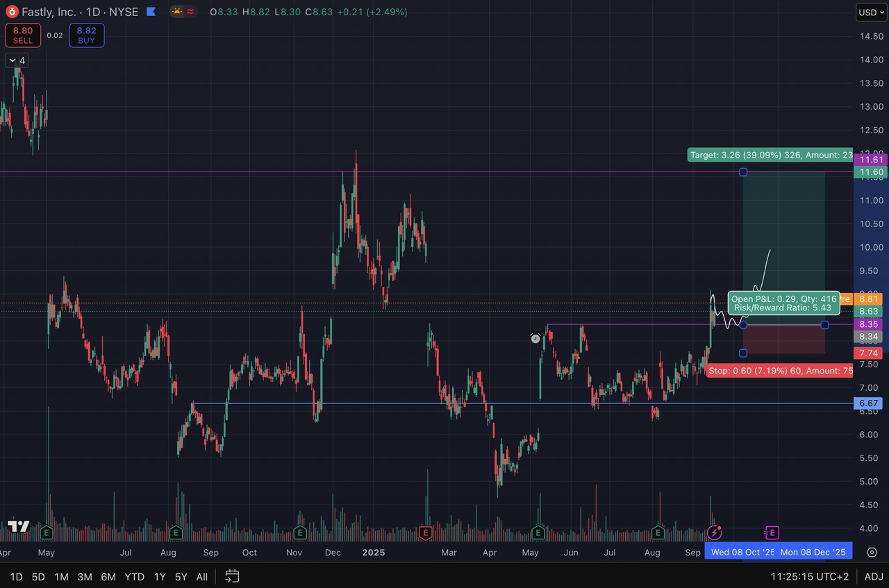Select the 1M time range
The height and width of the screenshot is (588, 889).
(x=61, y=576)
